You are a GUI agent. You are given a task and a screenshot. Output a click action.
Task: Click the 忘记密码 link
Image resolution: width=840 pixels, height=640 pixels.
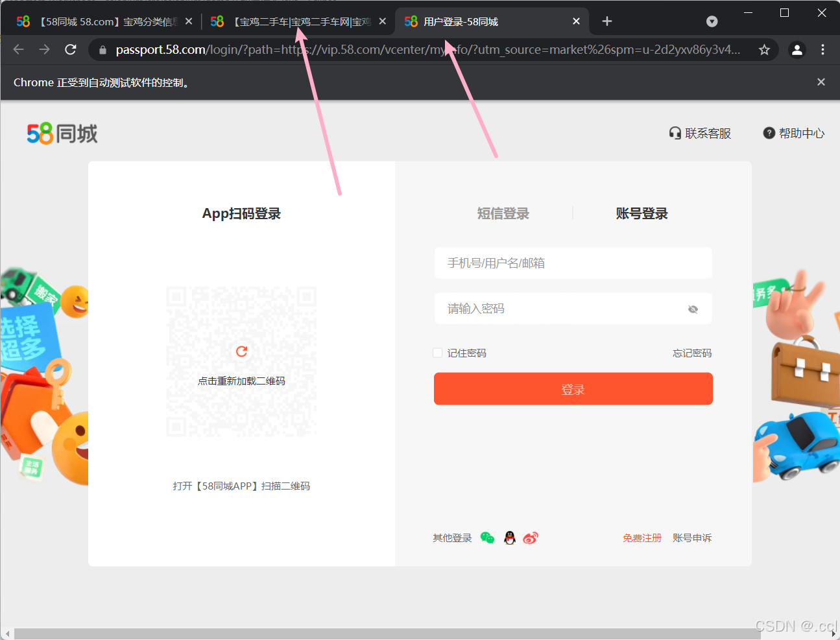tap(692, 353)
